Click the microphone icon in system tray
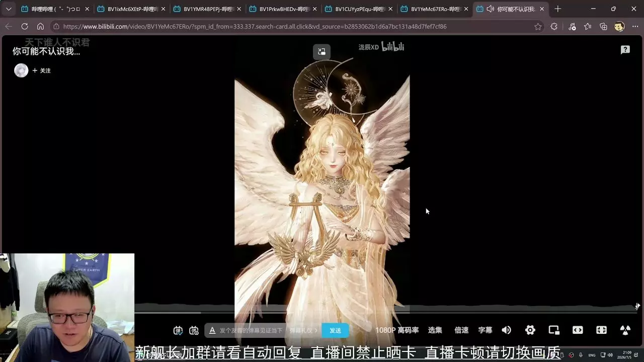 [580, 355]
